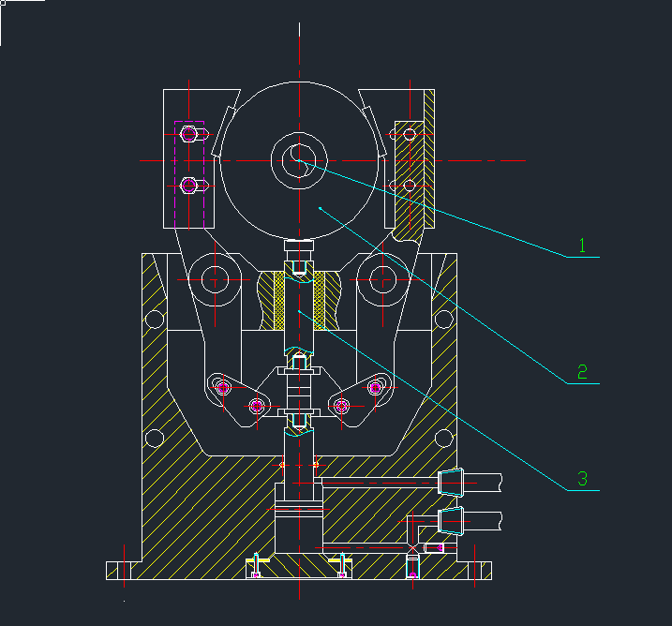Pick the left cyan screw on base plate
The image size is (672, 626).
click(x=256, y=565)
